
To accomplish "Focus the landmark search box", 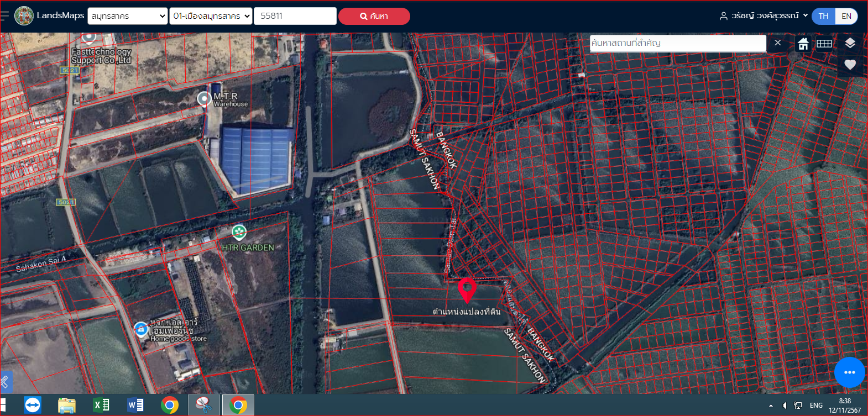I will pos(678,43).
